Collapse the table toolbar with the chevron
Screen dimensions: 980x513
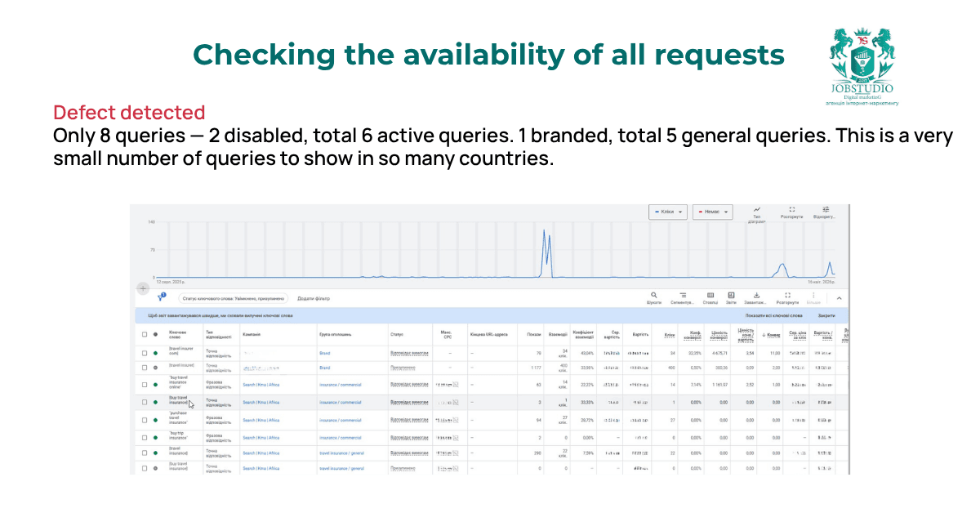pos(839,298)
